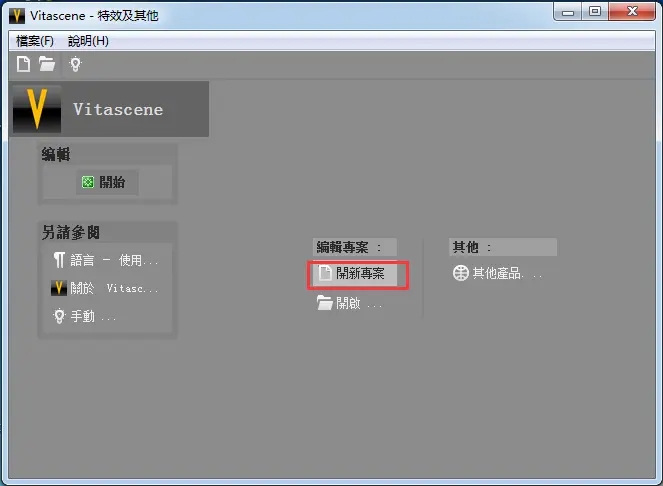Viewport: 663px width, 486px height.
Task: Close the Vitascene window
Action: click(633, 11)
